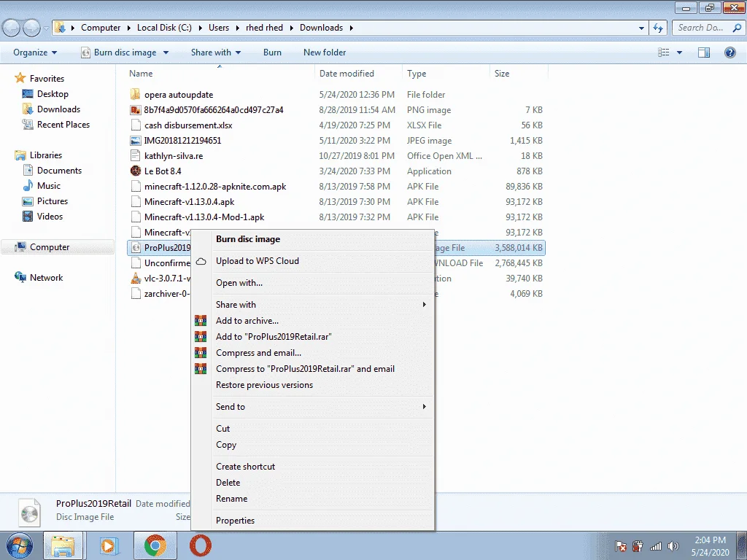Select minecraft-1.12.0.28-apknite.com.apk file

tap(215, 186)
